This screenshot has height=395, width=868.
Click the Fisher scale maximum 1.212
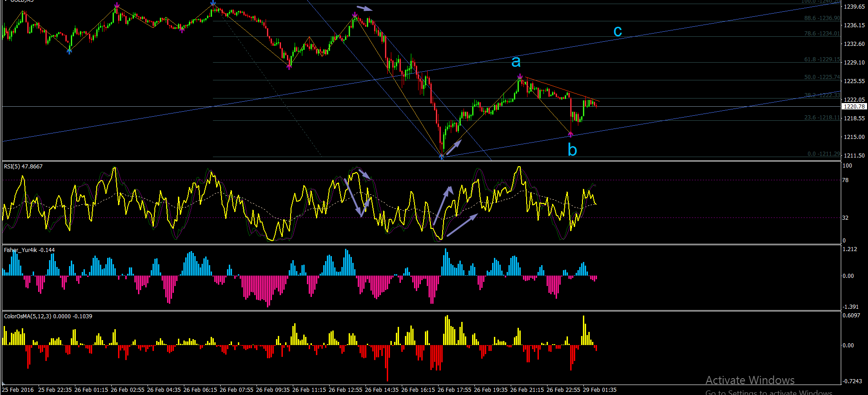[x=850, y=249]
